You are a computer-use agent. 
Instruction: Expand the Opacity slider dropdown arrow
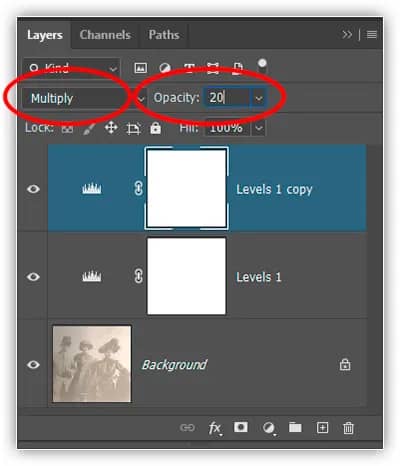point(259,98)
